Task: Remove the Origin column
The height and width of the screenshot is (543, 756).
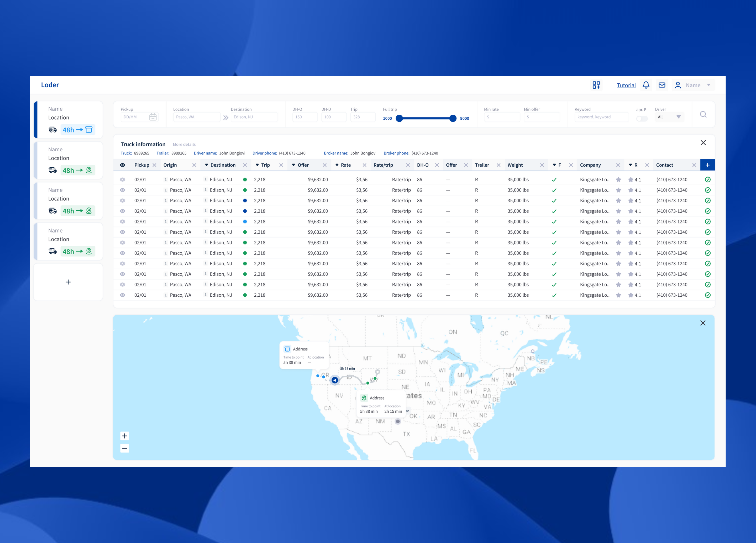Action: (194, 165)
